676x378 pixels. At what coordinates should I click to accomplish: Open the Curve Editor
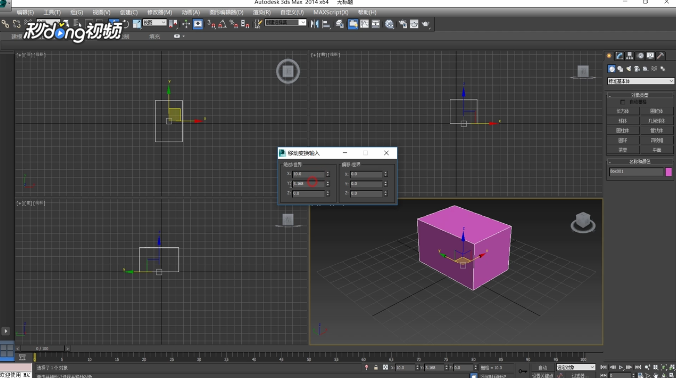pos(364,24)
